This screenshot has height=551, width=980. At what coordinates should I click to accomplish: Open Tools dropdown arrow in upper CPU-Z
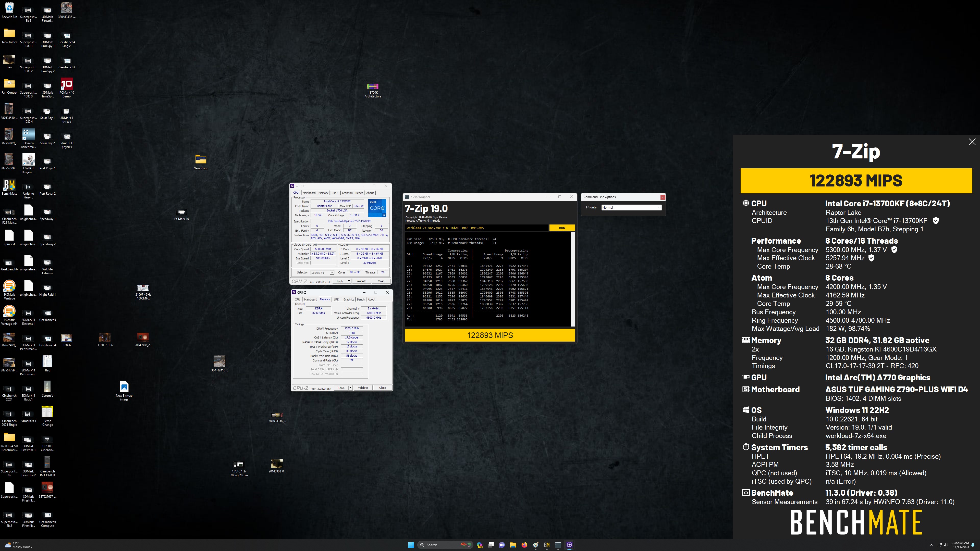(349, 281)
